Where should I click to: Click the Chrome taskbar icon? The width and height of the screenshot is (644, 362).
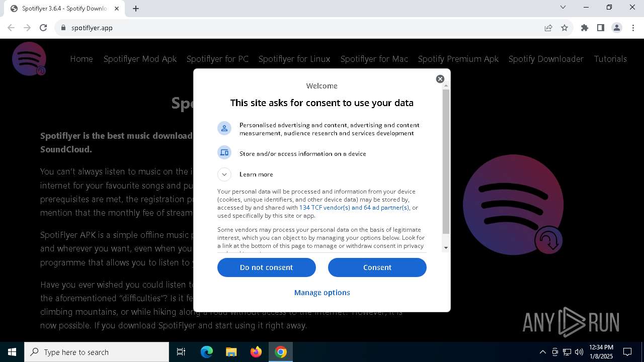pos(281,352)
